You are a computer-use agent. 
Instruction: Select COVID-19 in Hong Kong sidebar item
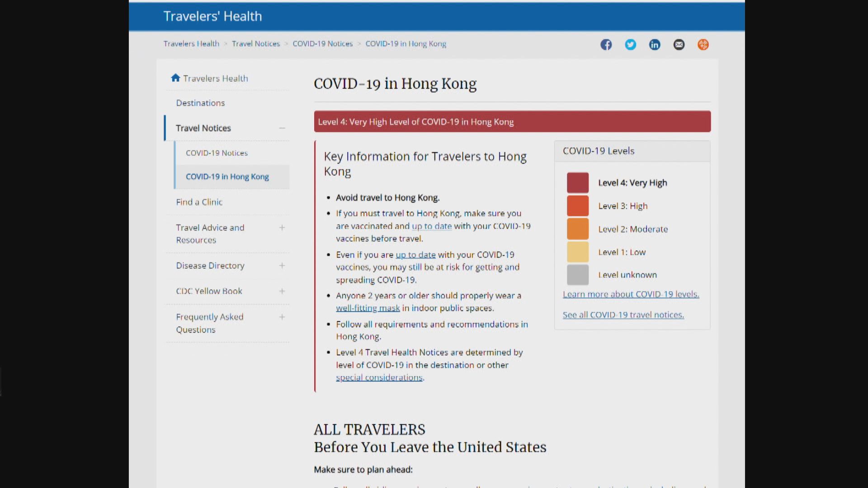point(227,177)
